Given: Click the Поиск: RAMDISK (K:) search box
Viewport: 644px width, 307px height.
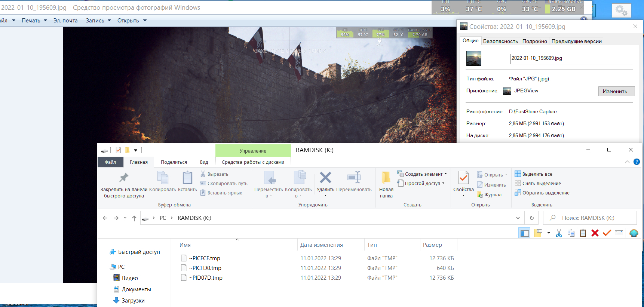Looking at the screenshot, I should (x=590, y=218).
